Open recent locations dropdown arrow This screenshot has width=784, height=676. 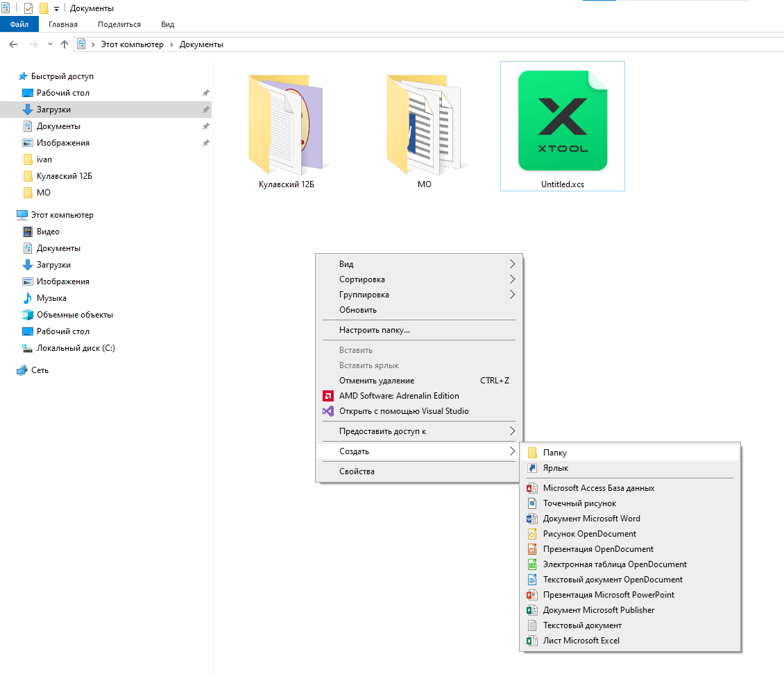point(50,44)
